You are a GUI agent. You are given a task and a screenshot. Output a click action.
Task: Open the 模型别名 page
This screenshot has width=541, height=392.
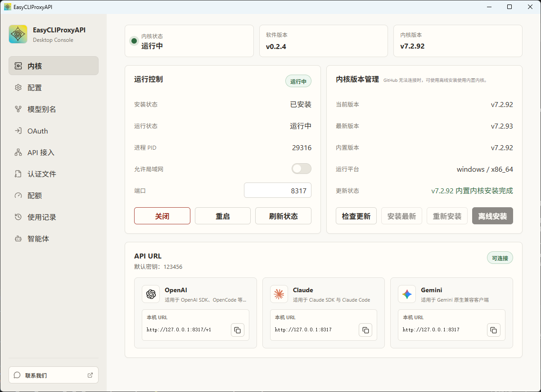(54, 109)
